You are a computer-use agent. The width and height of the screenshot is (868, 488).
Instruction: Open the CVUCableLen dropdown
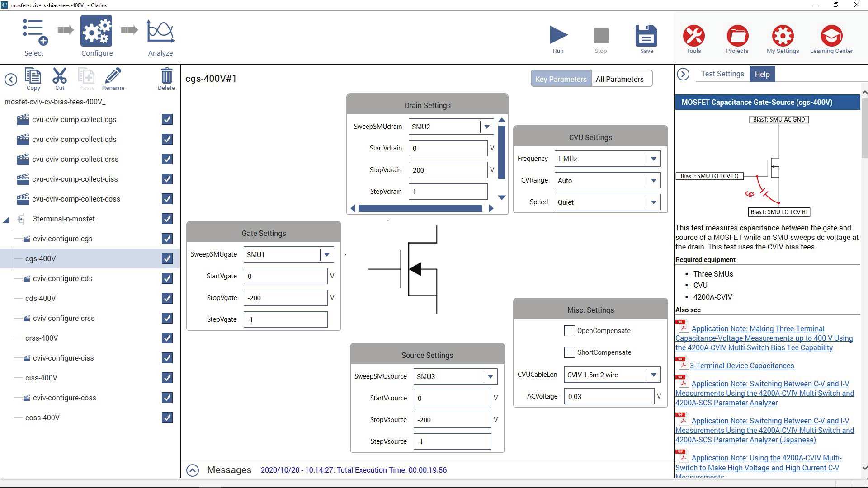tap(653, 375)
